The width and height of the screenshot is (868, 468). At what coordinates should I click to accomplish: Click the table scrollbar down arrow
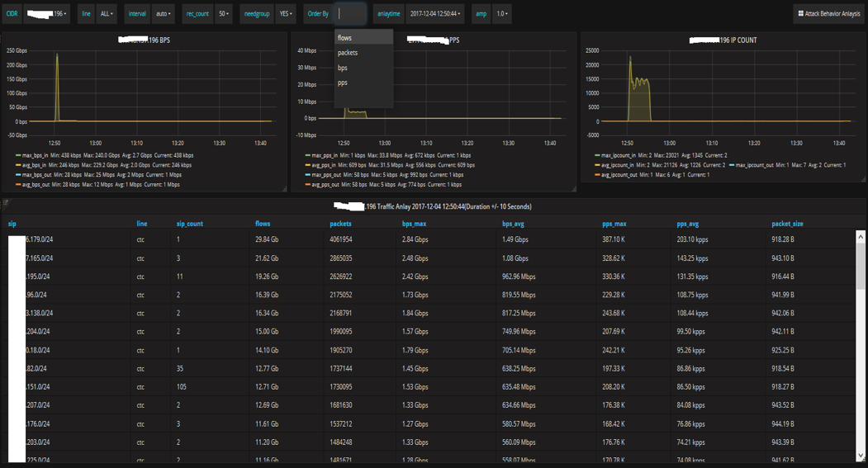(861, 456)
